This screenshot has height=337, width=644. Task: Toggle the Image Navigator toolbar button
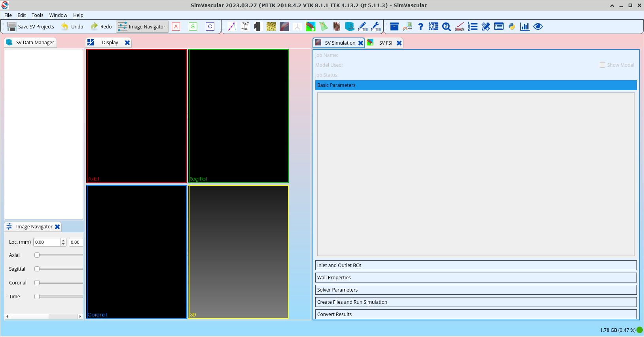tap(142, 26)
